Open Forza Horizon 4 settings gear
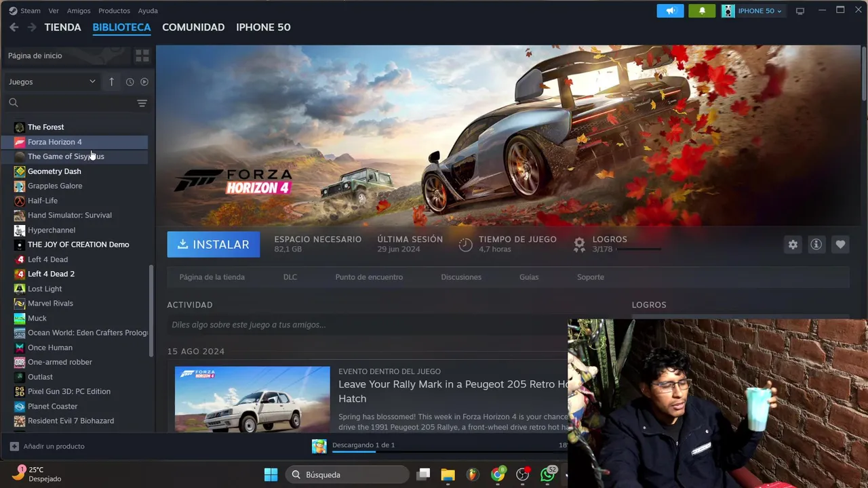 (793, 245)
